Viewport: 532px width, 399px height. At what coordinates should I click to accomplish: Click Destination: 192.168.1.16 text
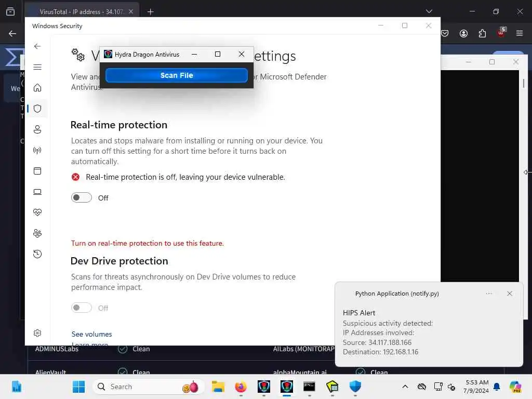380,352
